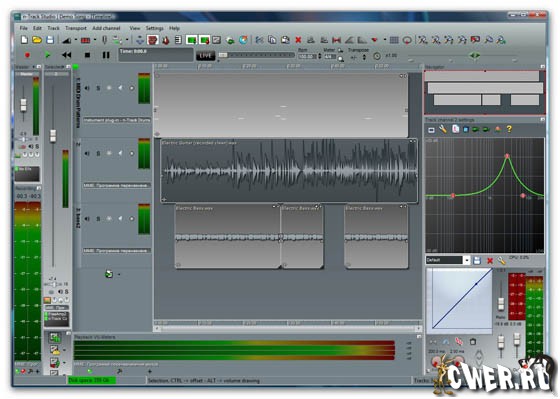Click the red X delete icon in toolbar

[x=298, y=40]
